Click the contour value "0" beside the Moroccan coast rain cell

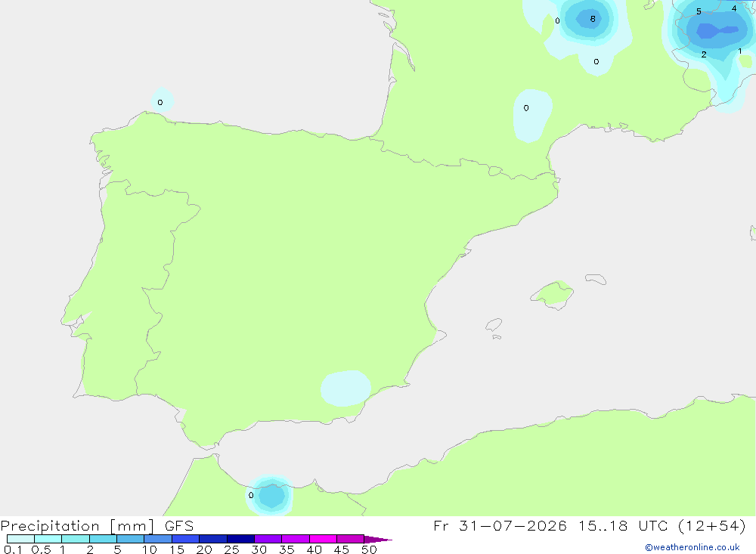click(x=251, y=495)
